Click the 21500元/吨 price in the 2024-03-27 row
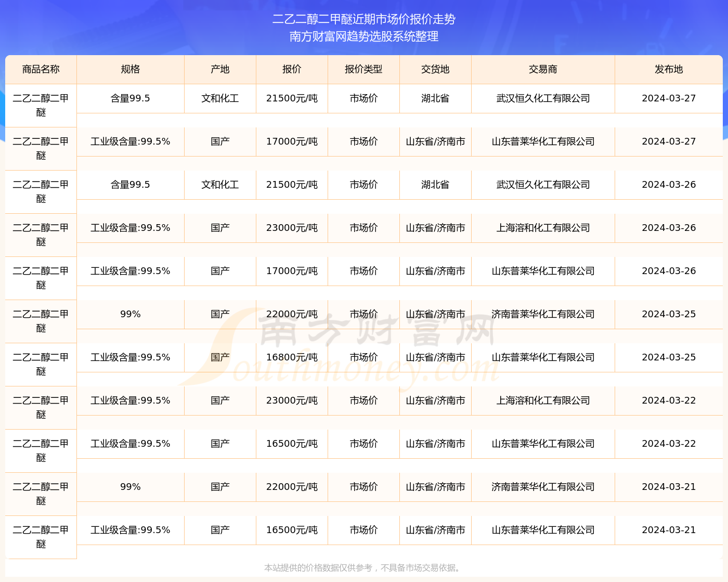The height and width of the screenshot is (582, 728). (x=292, y=98)
